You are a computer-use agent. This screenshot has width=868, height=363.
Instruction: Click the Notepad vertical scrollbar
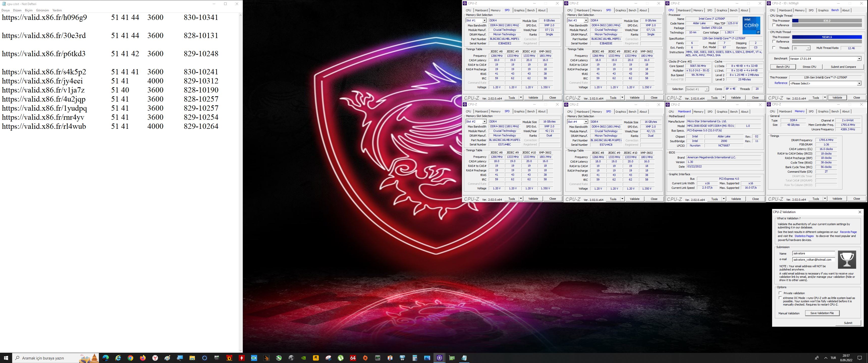(x=240, y=183)
